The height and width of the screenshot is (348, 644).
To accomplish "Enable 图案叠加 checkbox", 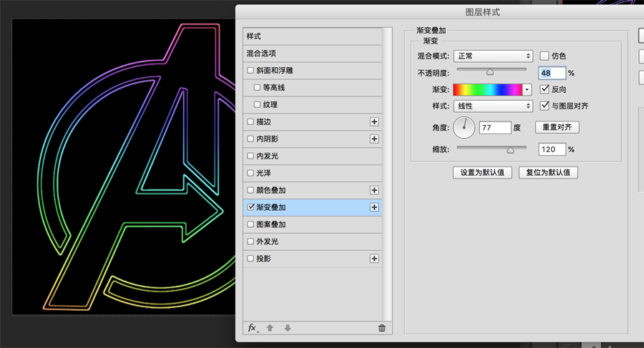I will [250, 224].
